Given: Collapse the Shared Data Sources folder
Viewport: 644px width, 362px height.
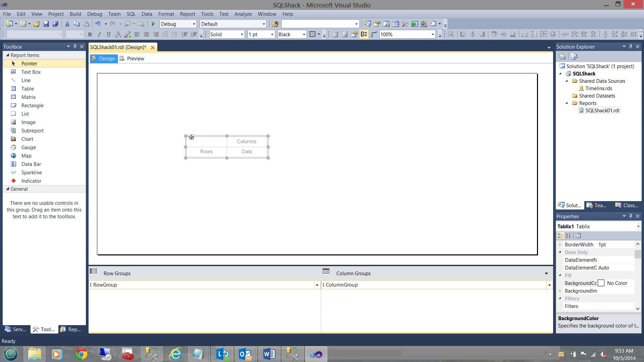Looking at the screenshot, I should tap(567, 81).
